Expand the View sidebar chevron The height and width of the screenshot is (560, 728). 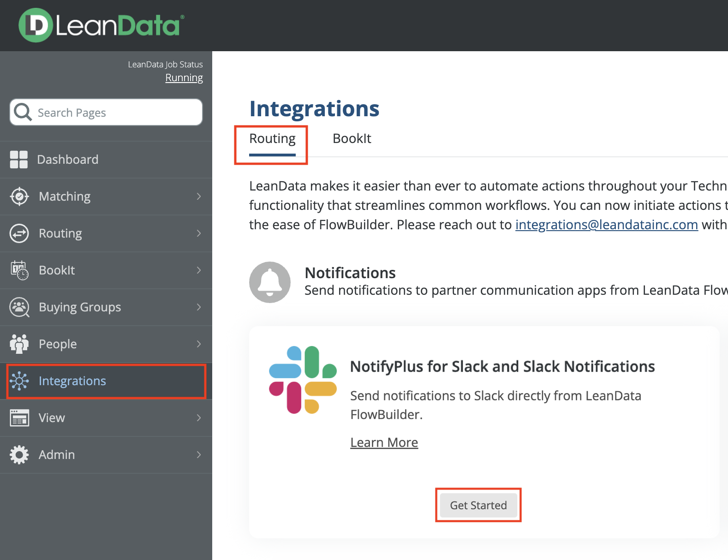(199, 418)
